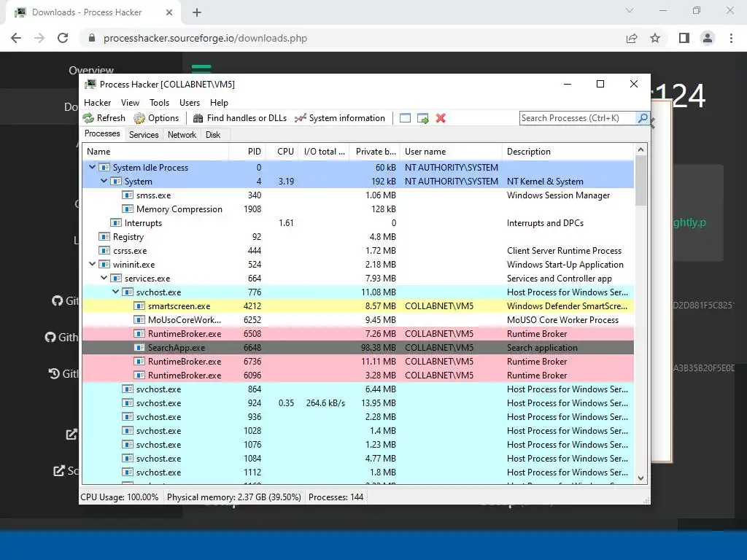Viewport: 747px width, 560px height.
Task: Click the process list scrollbar up arrow
Action: pos(640,150)
